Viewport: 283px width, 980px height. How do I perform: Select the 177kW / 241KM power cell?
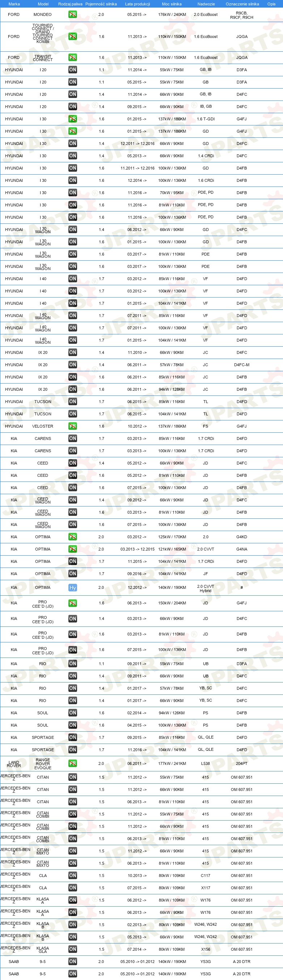(172, 763)
